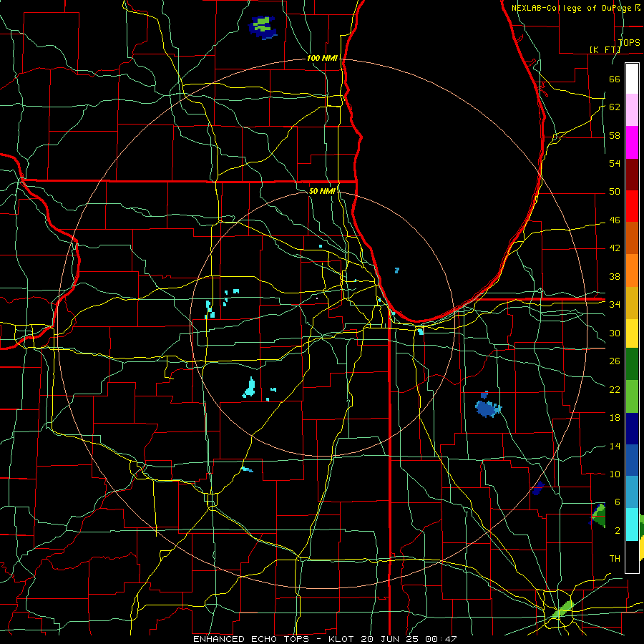Click legend value 66

(x=615, y=79)
